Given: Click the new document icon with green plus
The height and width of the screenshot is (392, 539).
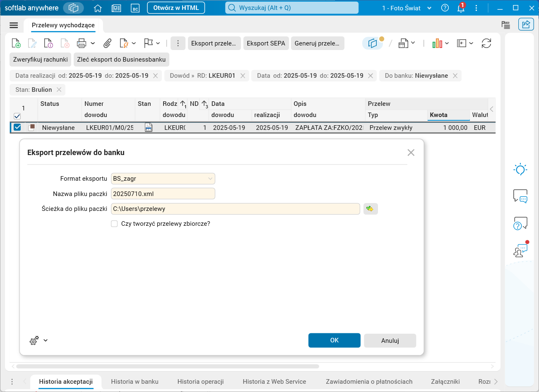Looking at the screenshot, I should point(16,43).
